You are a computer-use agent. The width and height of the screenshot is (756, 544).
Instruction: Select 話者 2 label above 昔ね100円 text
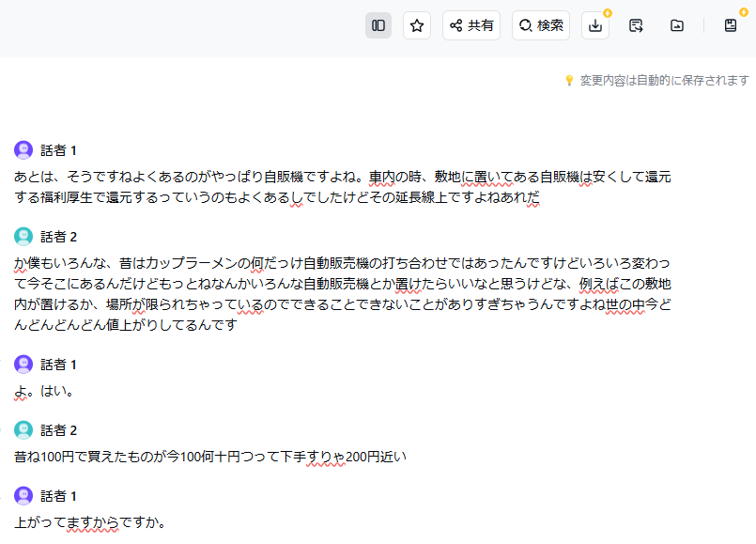click(x=58, y=430)
